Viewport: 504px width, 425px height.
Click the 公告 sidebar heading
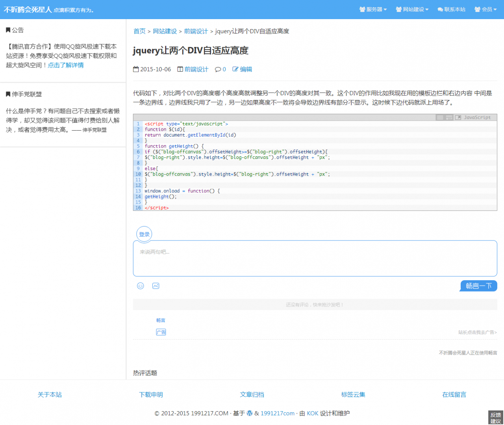coord(17,30)
